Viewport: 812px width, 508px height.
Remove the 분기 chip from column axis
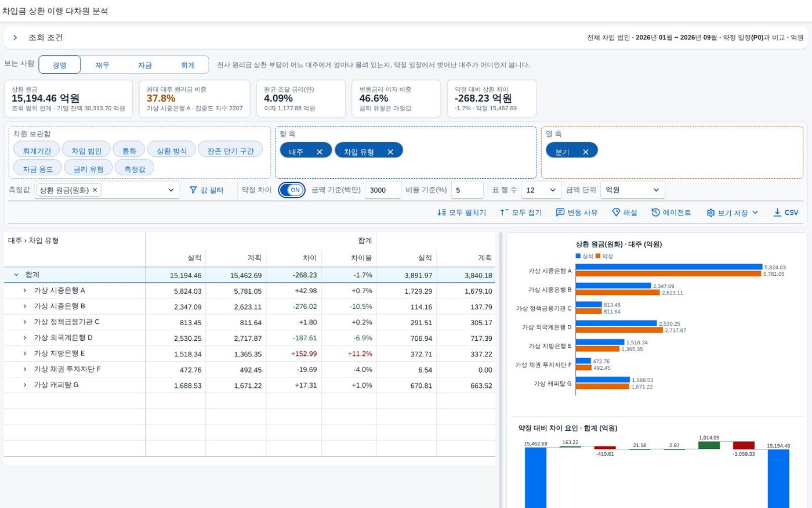(586, 152)
